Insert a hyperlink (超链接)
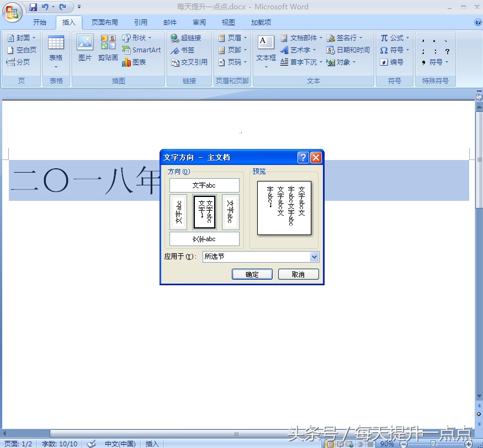Screen dimensions: 483x448 186,38
